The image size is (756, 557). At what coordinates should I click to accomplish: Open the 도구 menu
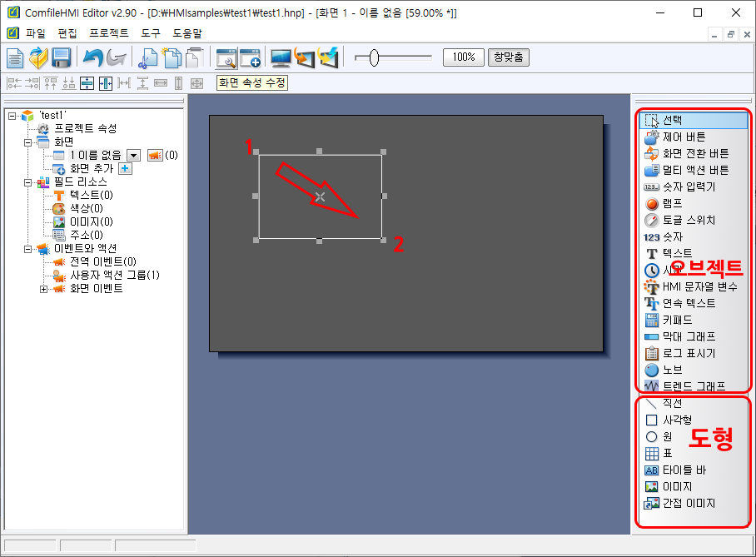[151, 33]
